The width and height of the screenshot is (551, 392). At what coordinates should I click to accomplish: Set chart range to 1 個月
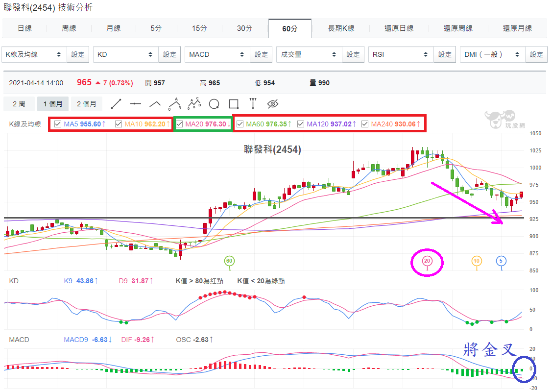point(53,104)
